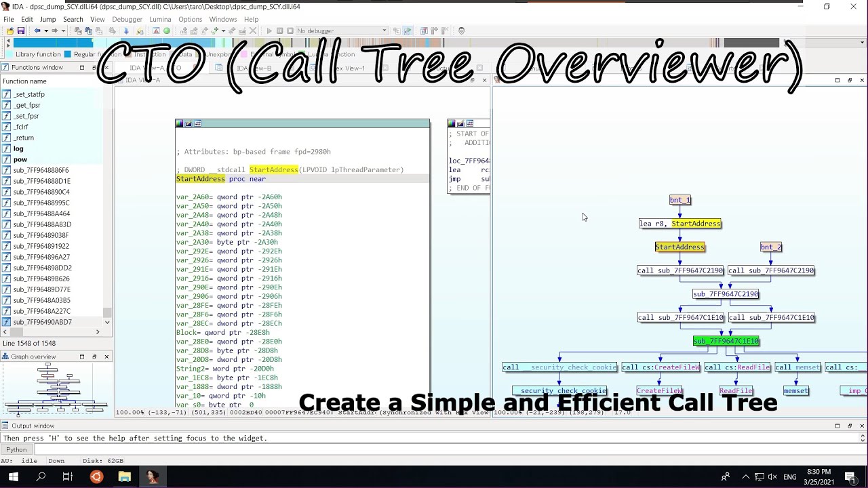
Task: Click the Open file toolbar icon
Action: point(9,31)
